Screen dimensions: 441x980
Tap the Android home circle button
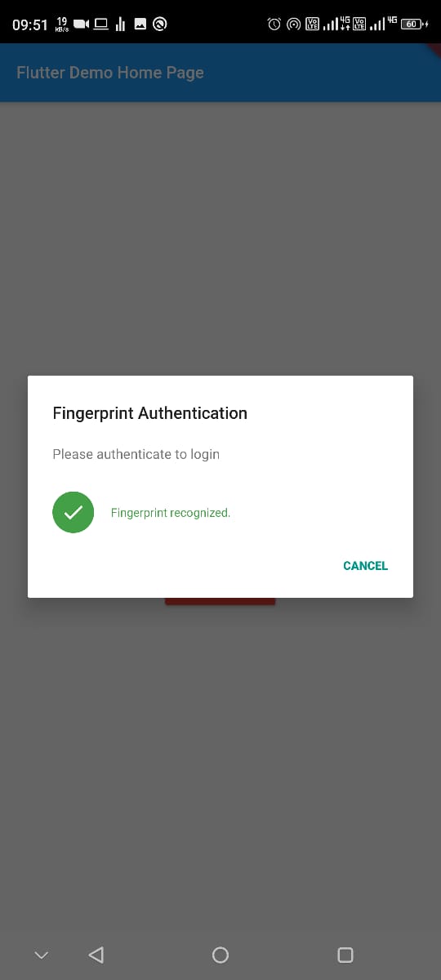pos(220,955)
